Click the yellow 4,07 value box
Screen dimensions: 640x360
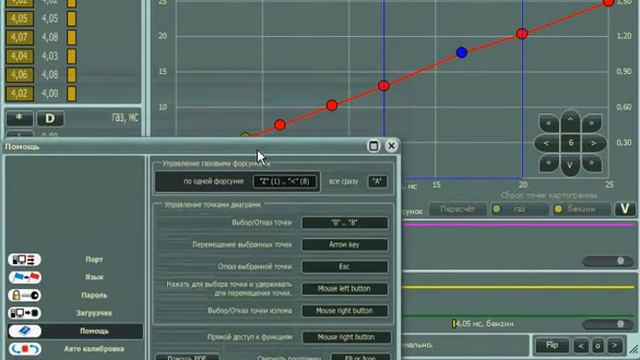tap(20, 37)
